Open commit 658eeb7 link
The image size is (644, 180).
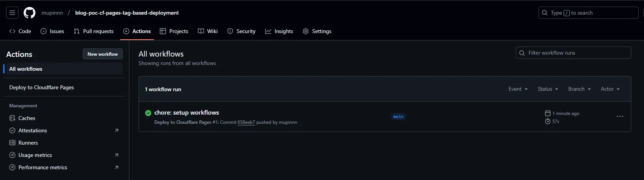[246, 122]
